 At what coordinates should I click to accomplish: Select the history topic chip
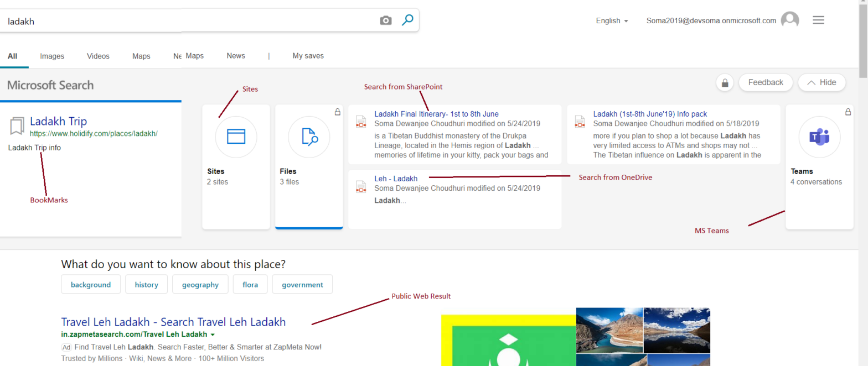[x=146, y=285]
